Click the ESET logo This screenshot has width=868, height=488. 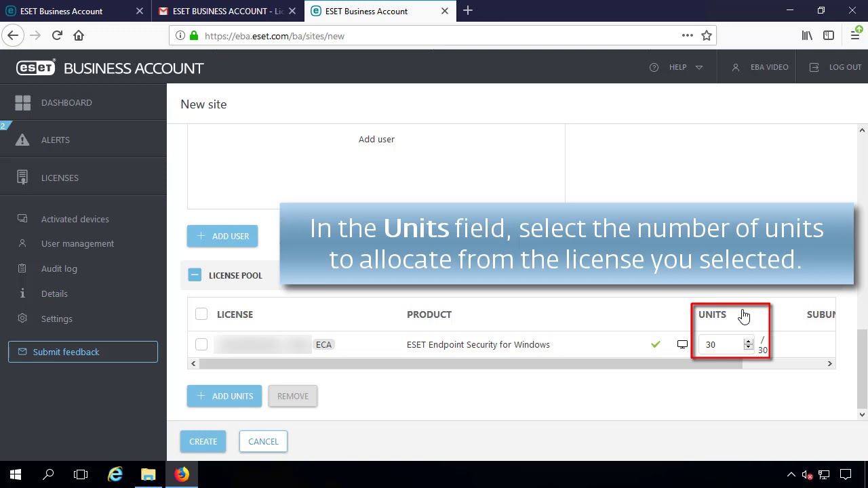pyautogui.click(x=35, y=68)
